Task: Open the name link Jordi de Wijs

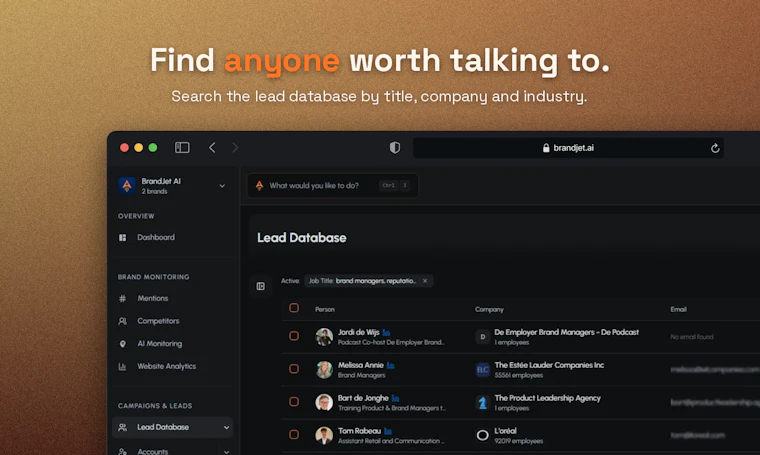Action: point(359,332)
